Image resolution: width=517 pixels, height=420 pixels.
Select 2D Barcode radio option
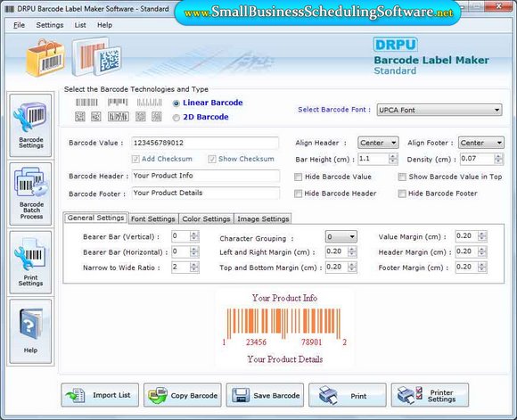(x=176, y=118)
